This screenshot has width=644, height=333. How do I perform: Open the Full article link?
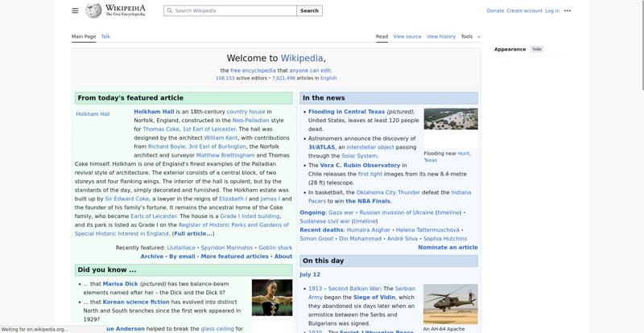tap(193, 233)
